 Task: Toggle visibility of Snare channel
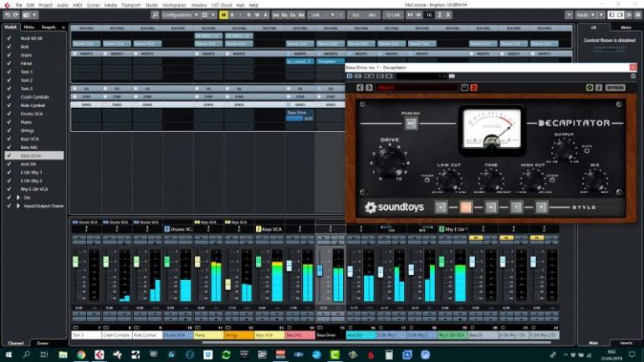9,55
